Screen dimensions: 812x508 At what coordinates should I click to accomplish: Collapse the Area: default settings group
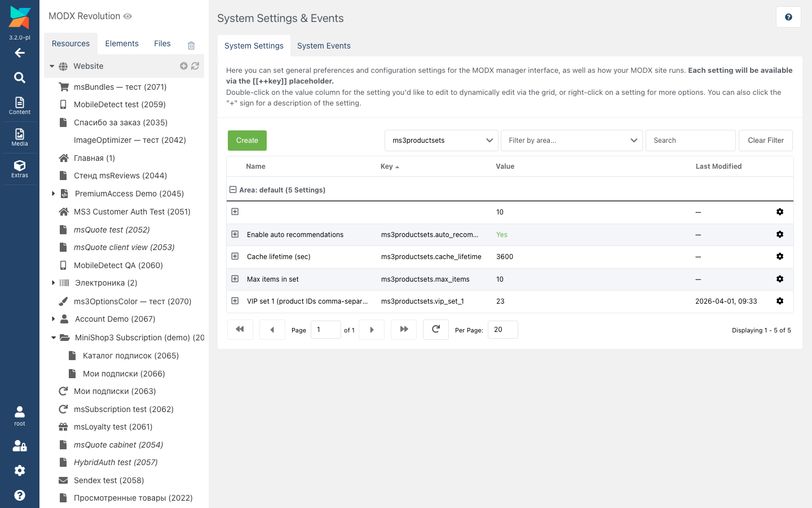click(233, 190)
